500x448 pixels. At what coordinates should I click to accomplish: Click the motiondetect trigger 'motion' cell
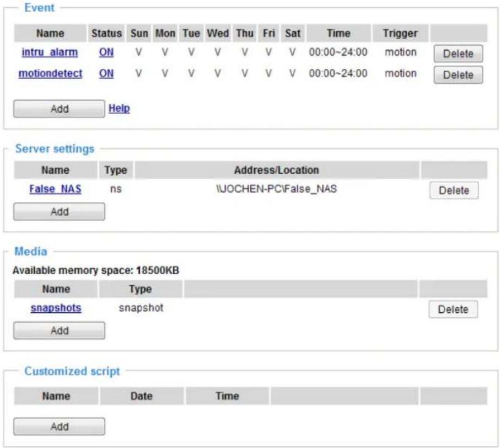401,73
